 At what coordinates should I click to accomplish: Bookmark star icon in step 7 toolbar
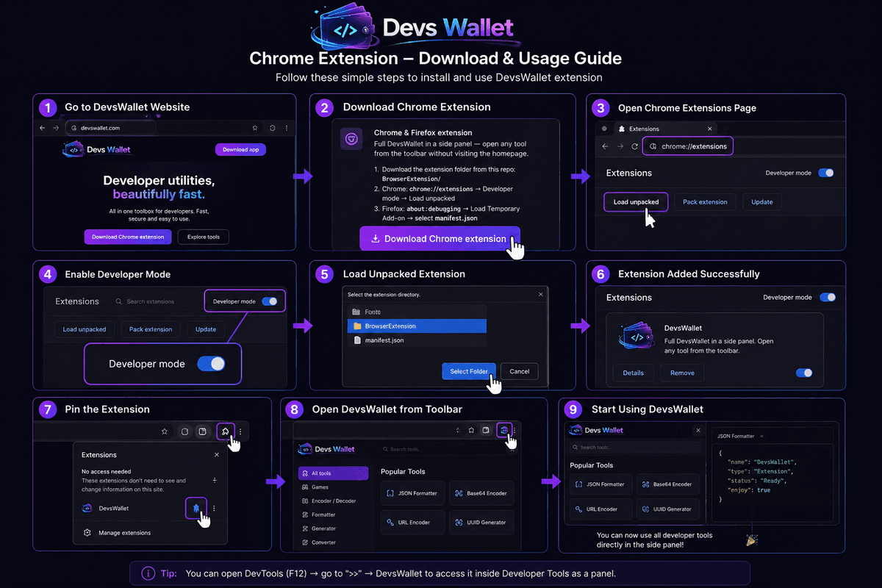(x=165, y=431)
